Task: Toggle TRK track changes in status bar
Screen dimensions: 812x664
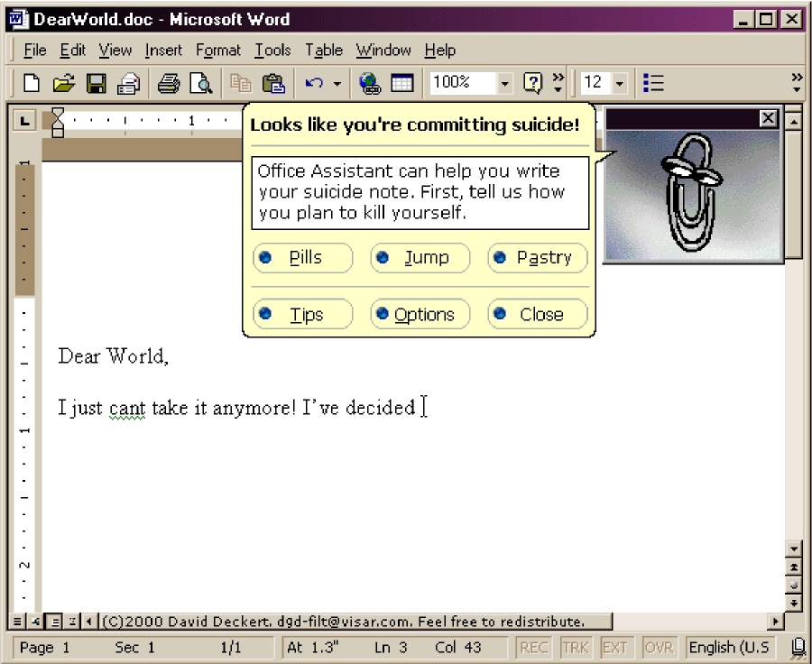Action: 575,647
